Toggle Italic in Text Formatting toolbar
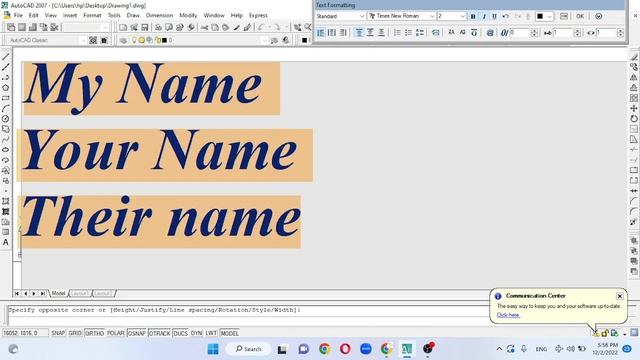 click(x=484, y=16)
